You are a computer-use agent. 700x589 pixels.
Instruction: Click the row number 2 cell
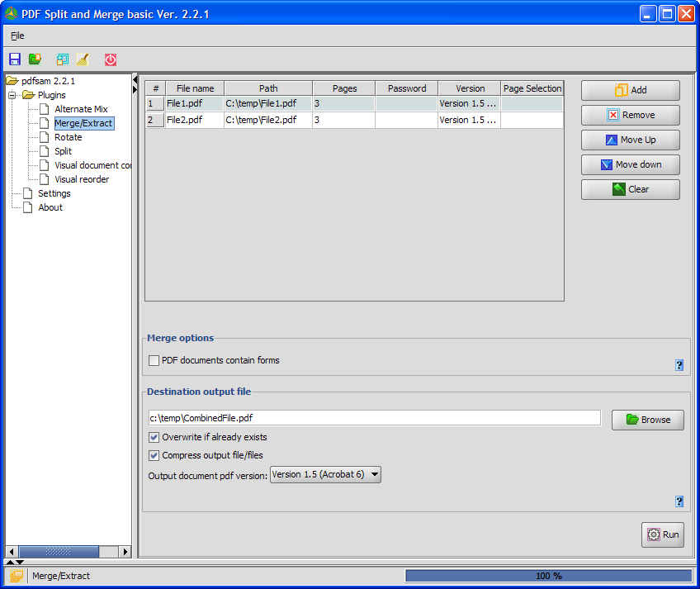[x=155, y=121]
